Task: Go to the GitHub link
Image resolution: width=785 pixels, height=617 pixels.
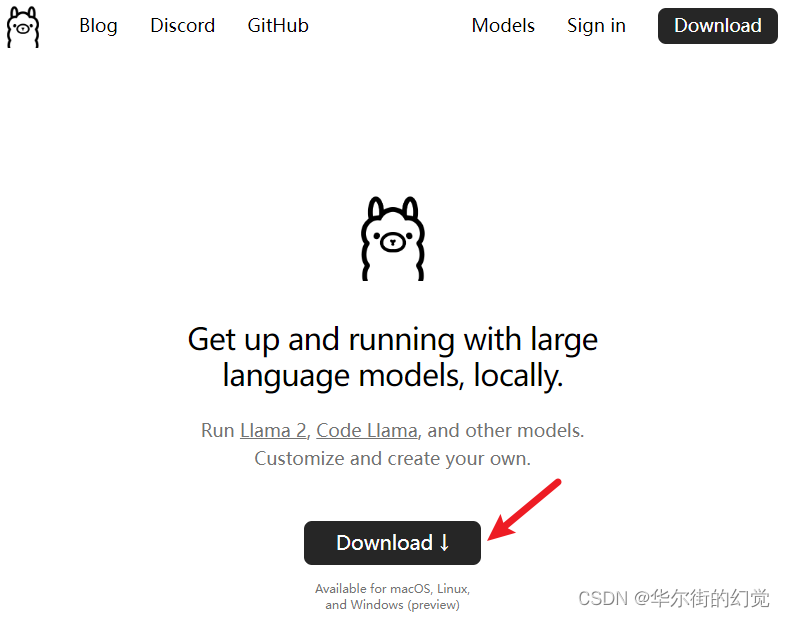Action: [x=278, y=26]
